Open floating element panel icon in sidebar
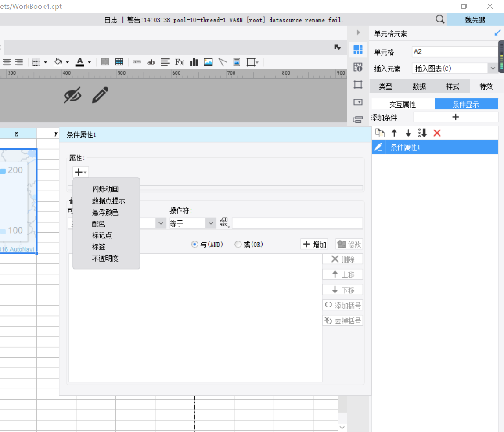This screenshot has height=432, width=504. (x=358, y=85)
